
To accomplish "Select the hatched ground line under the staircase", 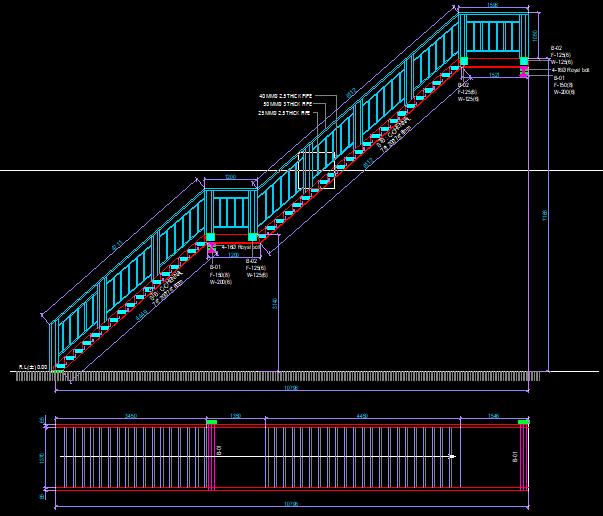I will [290, 376].
